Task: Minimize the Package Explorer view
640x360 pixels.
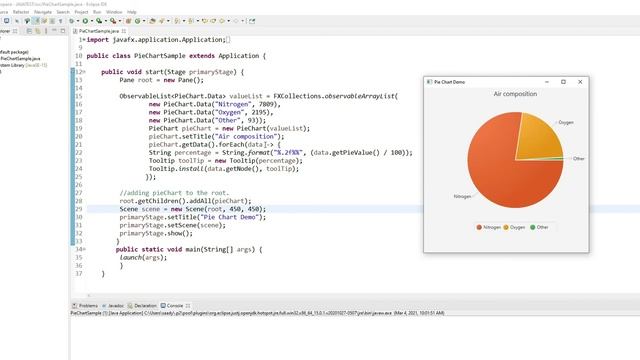Action: click(54, 31)
